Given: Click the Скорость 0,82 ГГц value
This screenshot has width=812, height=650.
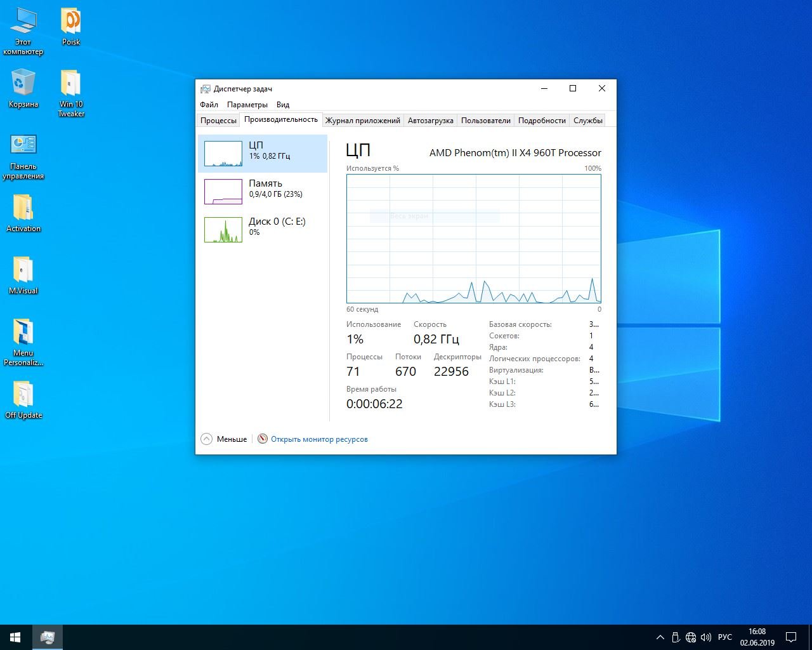Looking at the screenshot, I should 436,340.
